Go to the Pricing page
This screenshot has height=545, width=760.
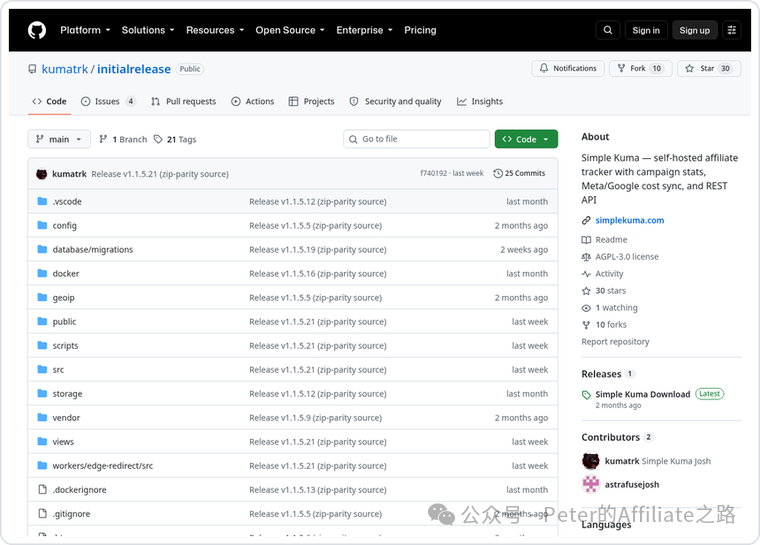point(420,30)
